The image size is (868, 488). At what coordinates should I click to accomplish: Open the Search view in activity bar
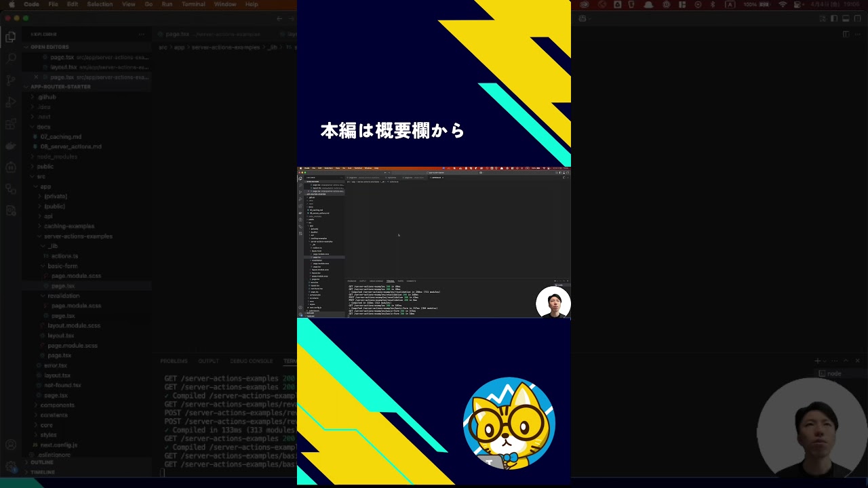(11, 58)
